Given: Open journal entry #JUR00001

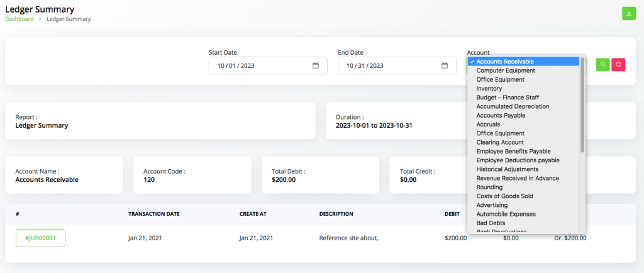Looking at the screenshot, I should pyautogui.click(x=41, y=238).
